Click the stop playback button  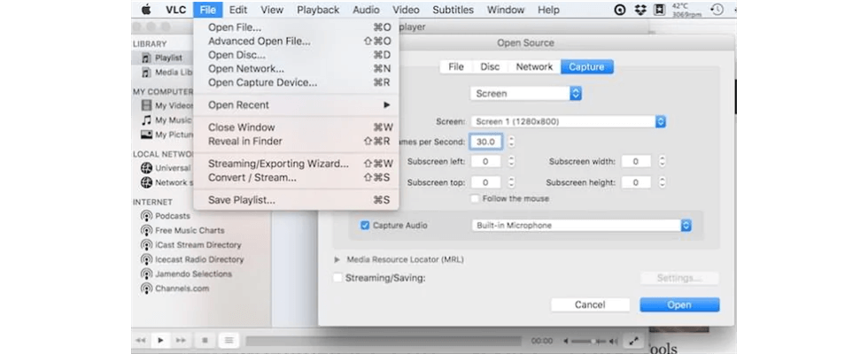[205, 340]
